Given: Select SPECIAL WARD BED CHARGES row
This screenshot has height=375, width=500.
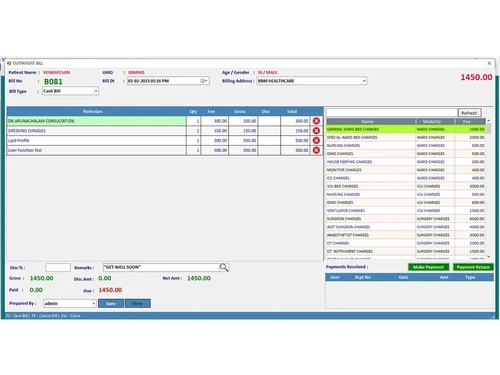Looking at the screenshot, I should click(x=406, y=137).
